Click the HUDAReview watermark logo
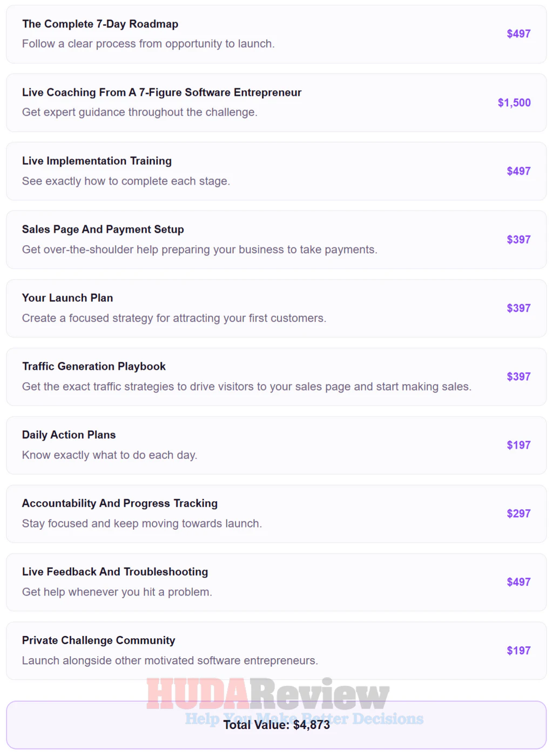 click(268, 694)
